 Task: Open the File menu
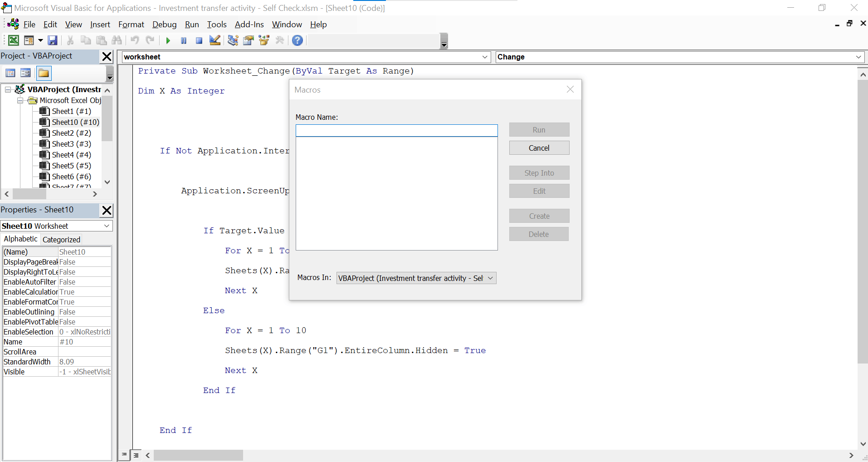(x=29, y=25)
